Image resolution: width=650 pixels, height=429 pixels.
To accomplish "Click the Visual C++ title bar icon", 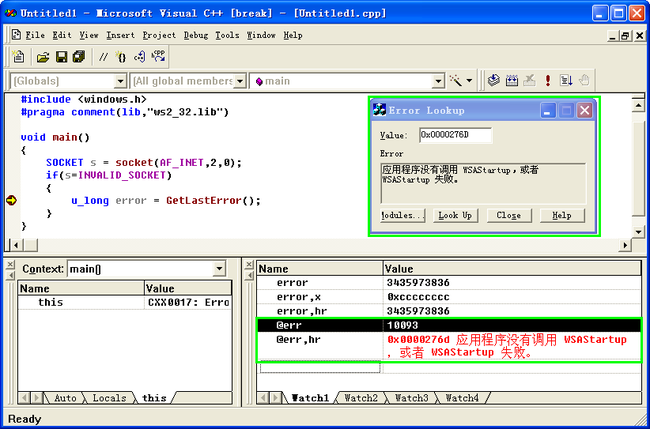I will (11, 13).
